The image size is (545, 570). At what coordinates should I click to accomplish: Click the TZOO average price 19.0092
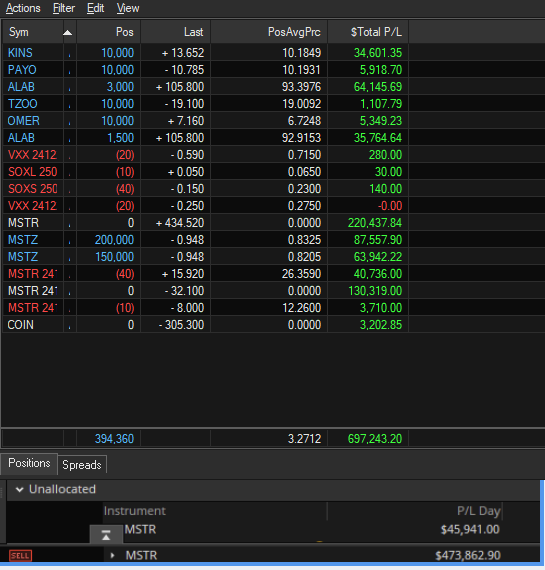pos(301,104)
